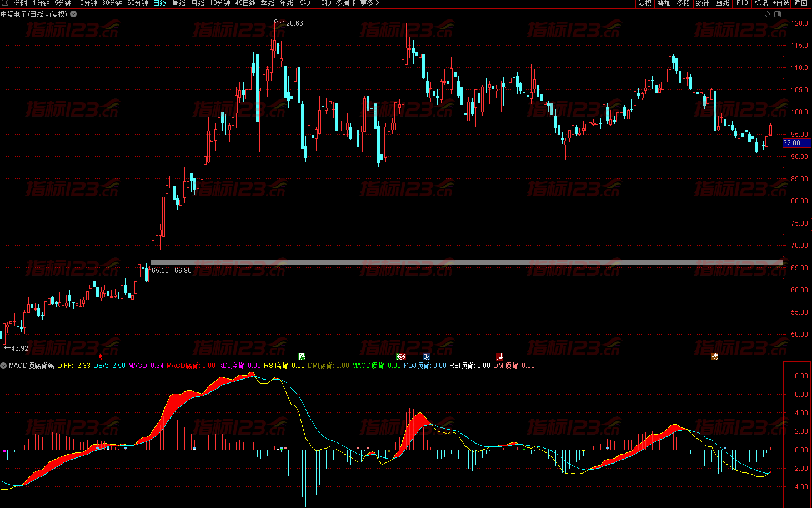This screenshot has height=508, width=812.
Task: Toggle the side panel icon beside the diamond
Action: 778,14
